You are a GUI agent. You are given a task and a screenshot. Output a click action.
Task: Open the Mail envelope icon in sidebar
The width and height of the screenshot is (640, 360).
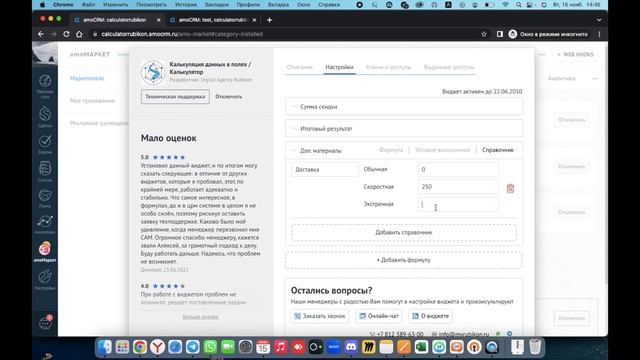(x=45, y=195)
